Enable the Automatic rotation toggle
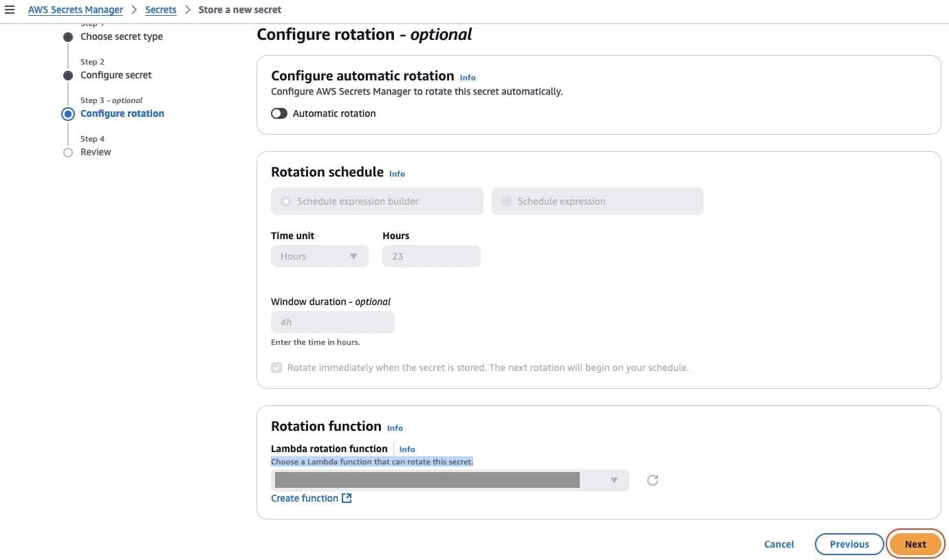 pos(279,113)
